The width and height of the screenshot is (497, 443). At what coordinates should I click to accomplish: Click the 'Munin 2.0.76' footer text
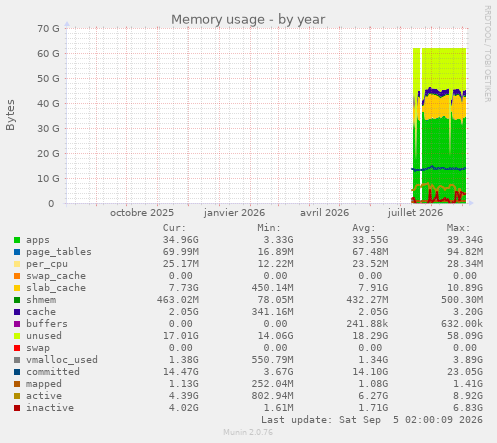(248, 433)
